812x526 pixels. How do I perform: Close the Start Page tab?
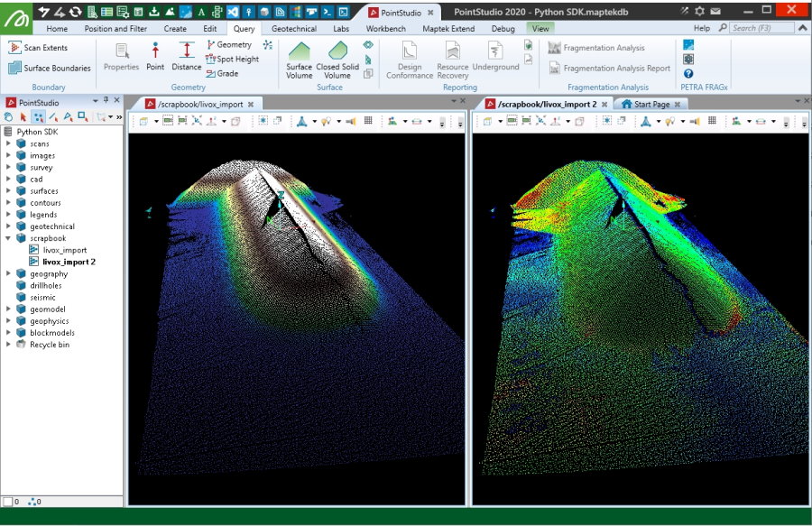tap(678, 104)
